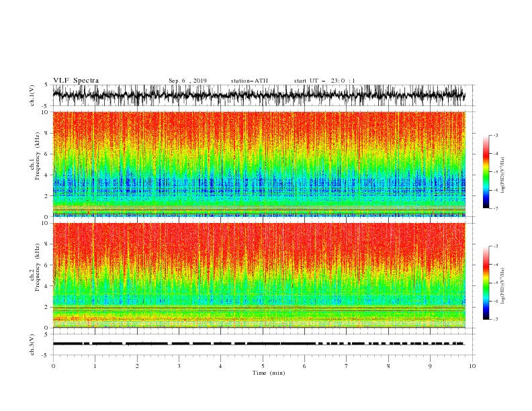Click the "VLF Spectra" plot title
Screen dimensions: 532x411
point(76,81)
